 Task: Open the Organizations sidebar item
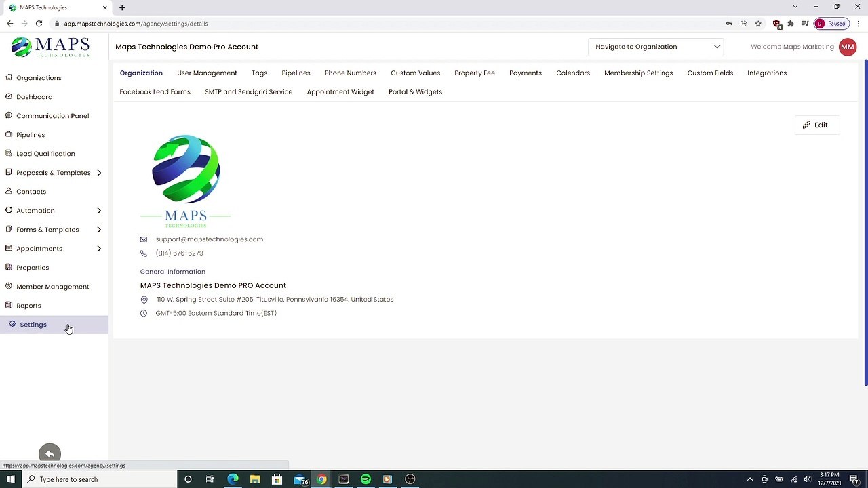click(x=39, y=78)
